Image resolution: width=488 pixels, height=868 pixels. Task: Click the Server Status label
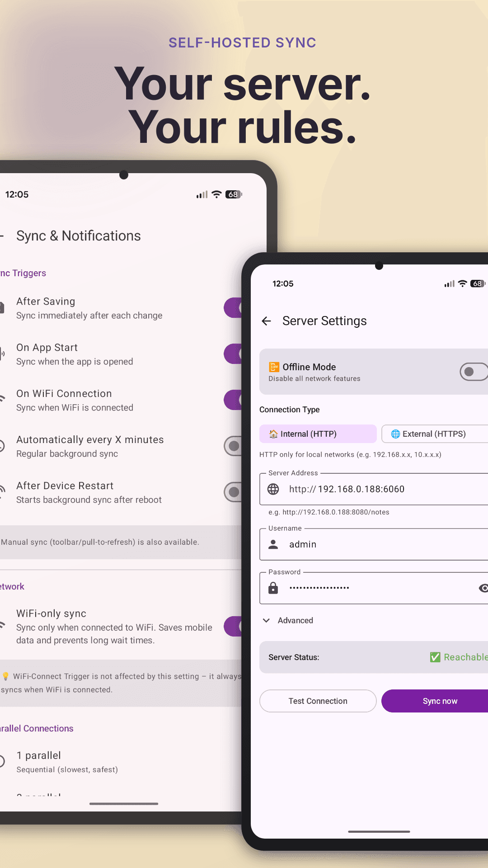294,657
